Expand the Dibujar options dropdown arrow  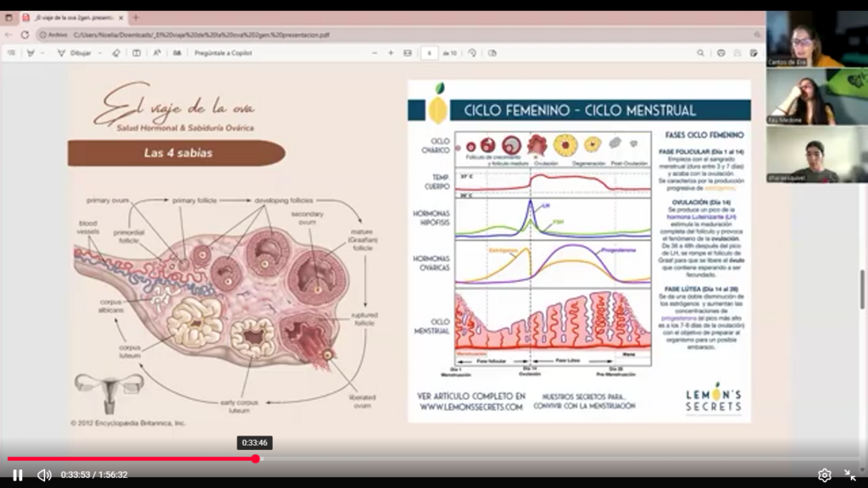(99, 53)
